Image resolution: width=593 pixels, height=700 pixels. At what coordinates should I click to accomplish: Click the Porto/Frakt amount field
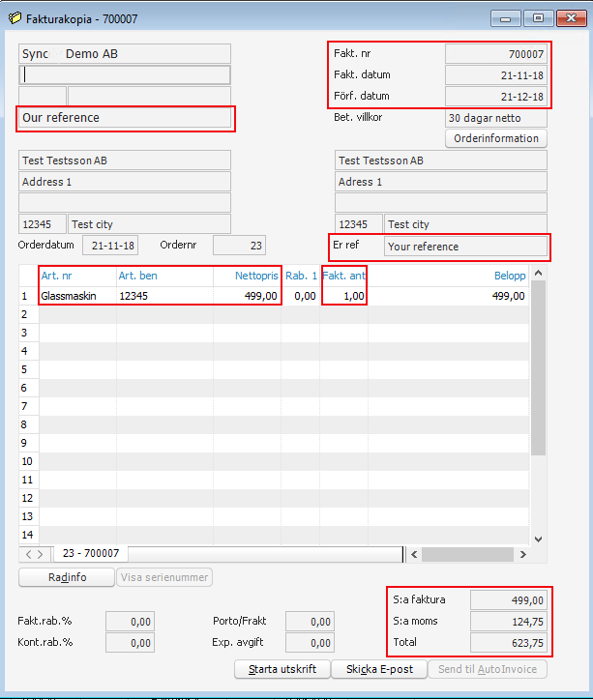pos(310,622)
